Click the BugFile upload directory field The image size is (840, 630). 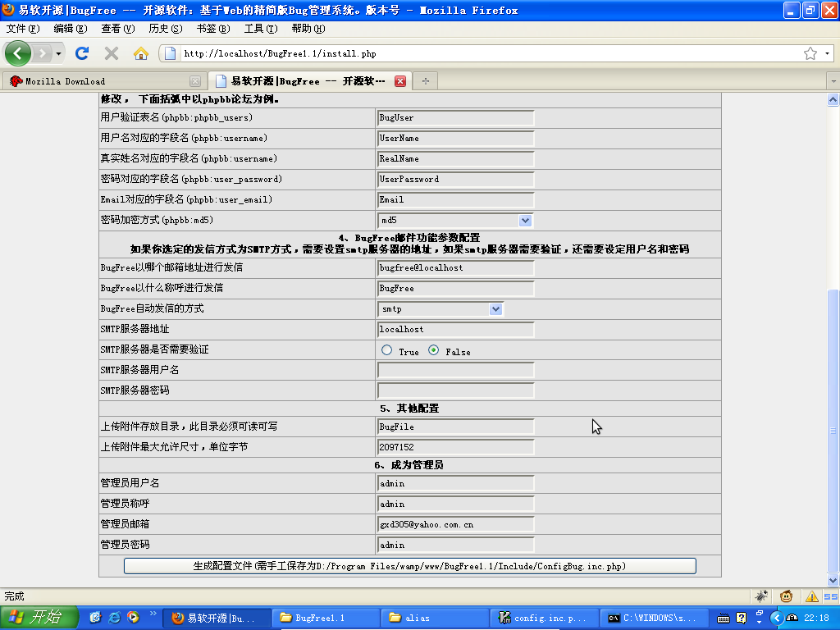(x=456, y=427)
